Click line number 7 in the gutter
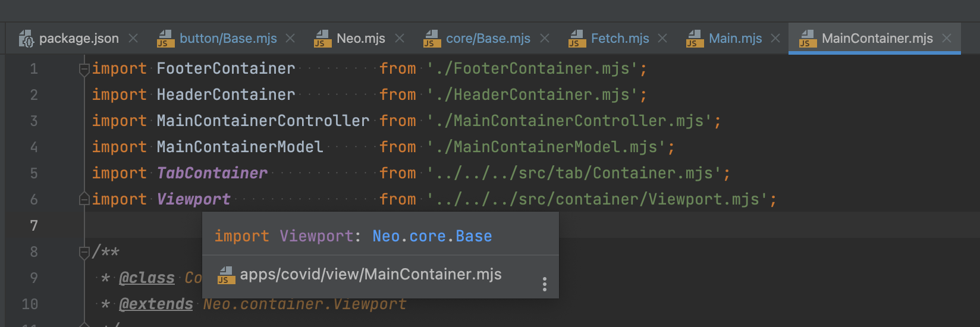Viewport: 980px width, 327px height. 34,226
